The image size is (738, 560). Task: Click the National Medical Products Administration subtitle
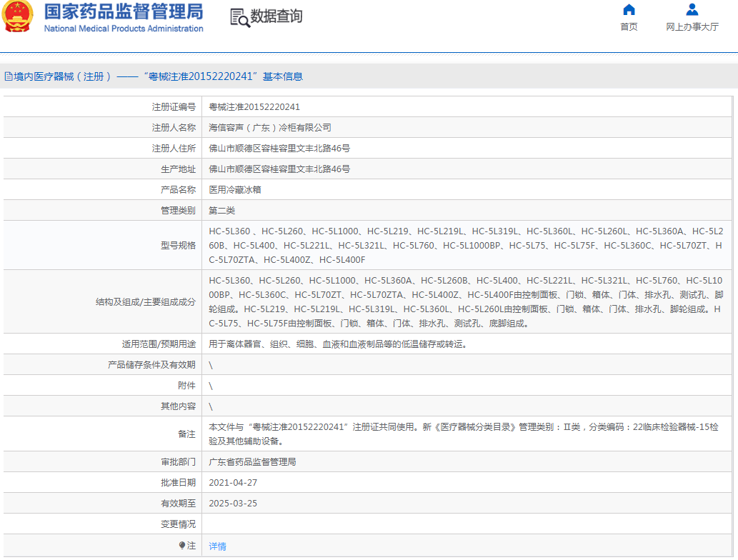[x=123, y=29]
